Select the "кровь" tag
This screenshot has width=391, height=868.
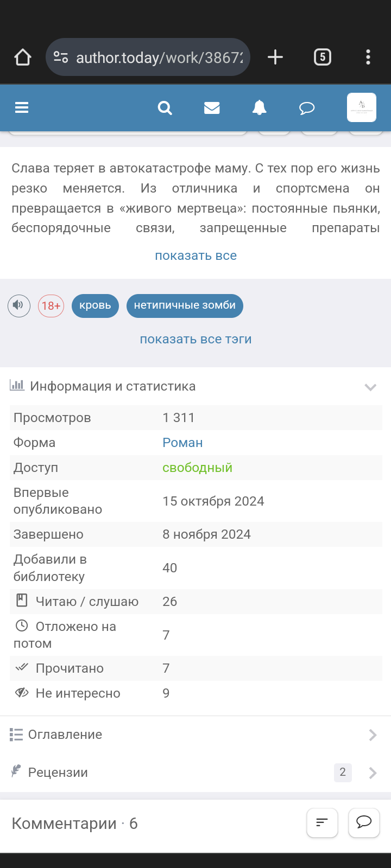point(95,305)
